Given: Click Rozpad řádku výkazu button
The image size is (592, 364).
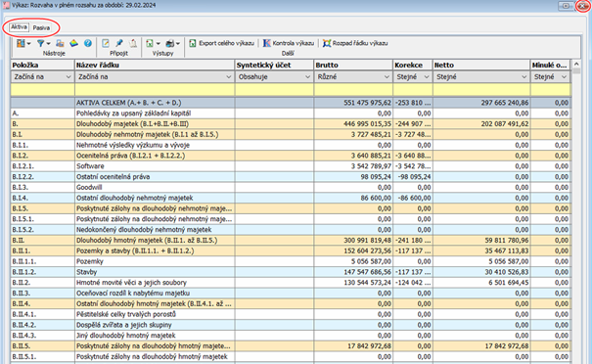Looking at the screenshot, I should pos(355,43).
